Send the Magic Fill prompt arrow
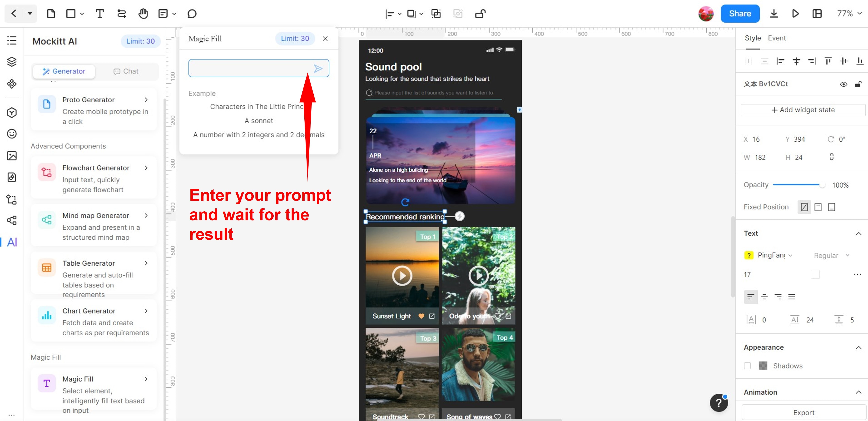The width and height of the screenshot is (868, 421). pos(318,68)
